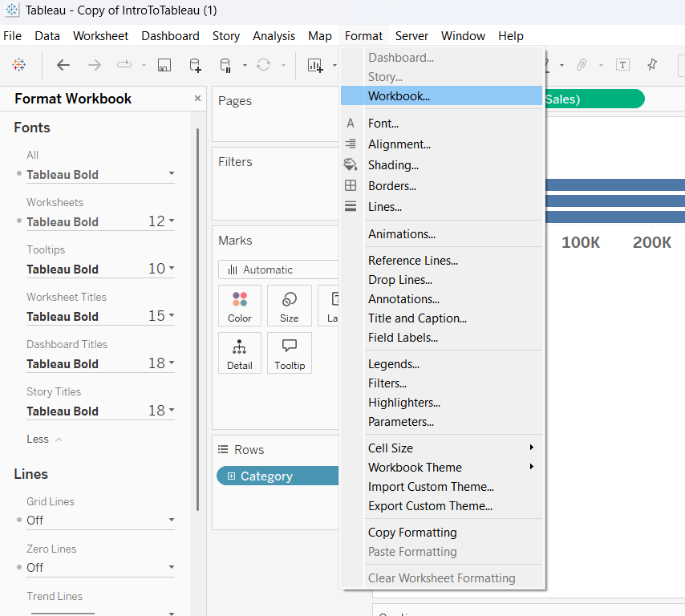Click the Category pill on Rows
The width and height of the screenshot is (685, 616).
(x=278, y=476)
